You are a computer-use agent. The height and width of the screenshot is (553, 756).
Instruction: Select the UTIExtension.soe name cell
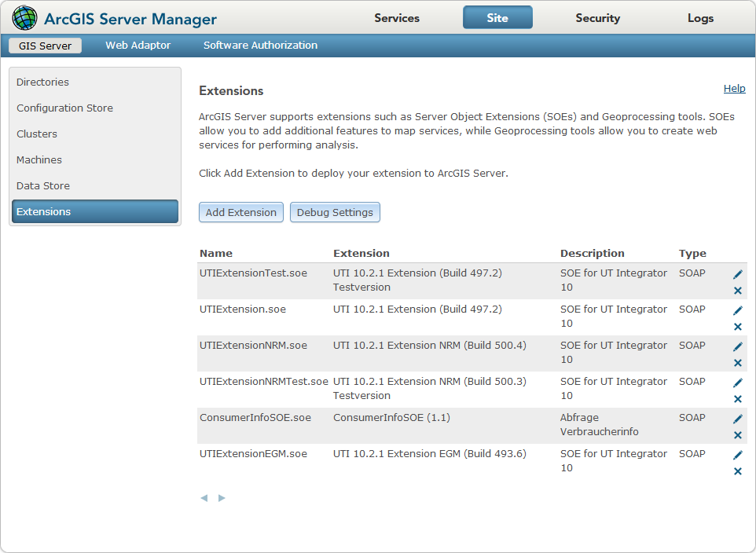[243, 309]
